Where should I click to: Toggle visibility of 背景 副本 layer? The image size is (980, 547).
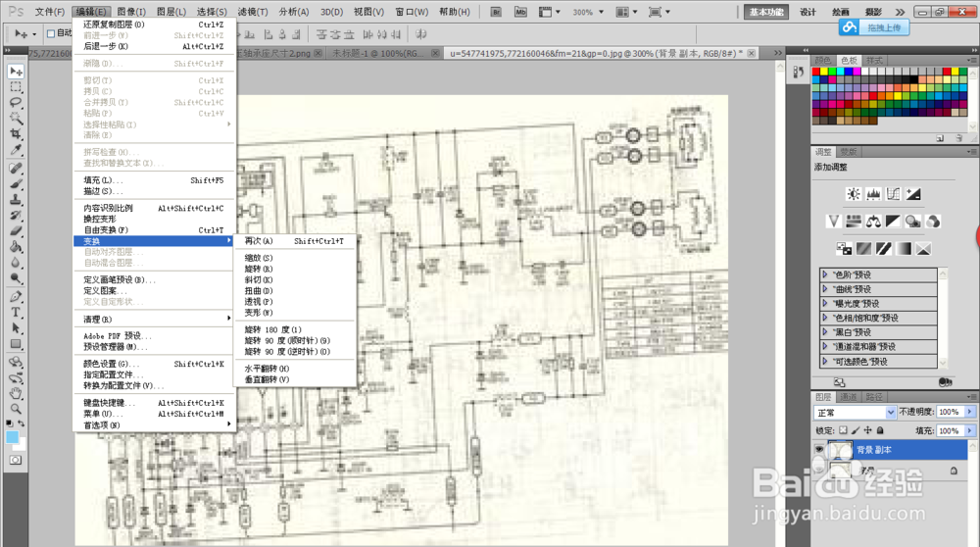pos(818,450)
